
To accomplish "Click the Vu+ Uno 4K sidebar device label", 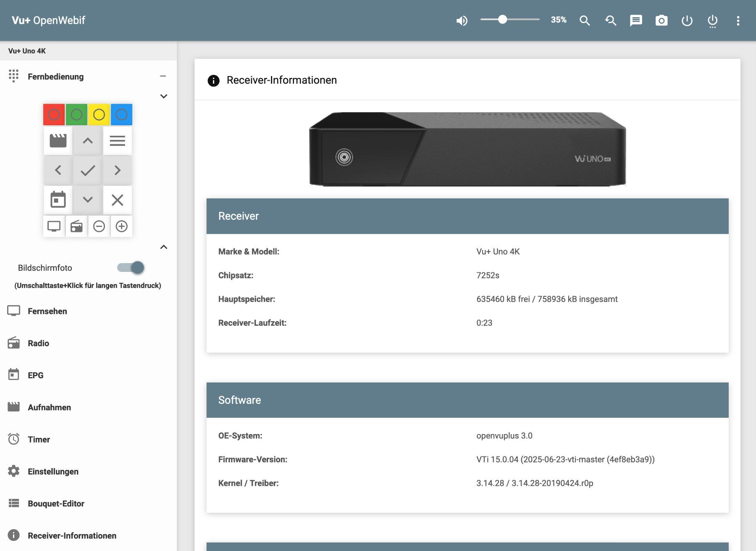I will (27, 51).
